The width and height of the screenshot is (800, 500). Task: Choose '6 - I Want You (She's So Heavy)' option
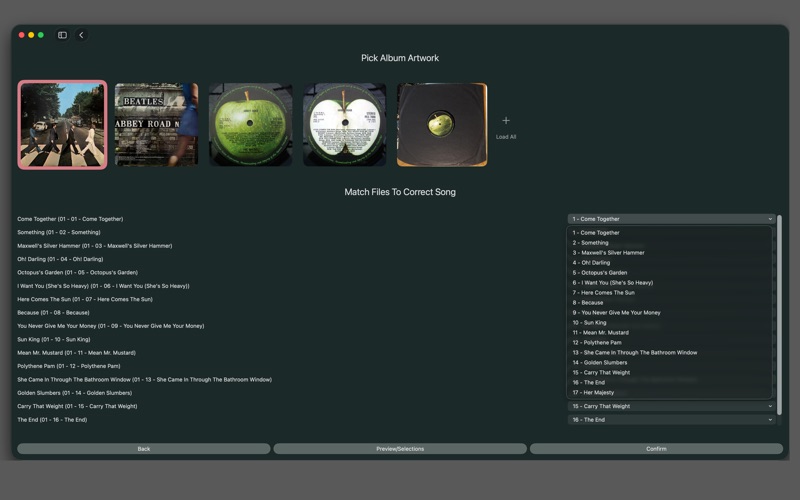[x=669, y=283]
